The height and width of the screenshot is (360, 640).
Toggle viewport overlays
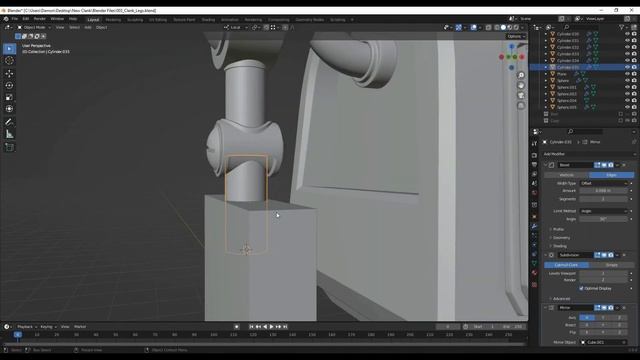pyautogui.click(x=473, y=27)
